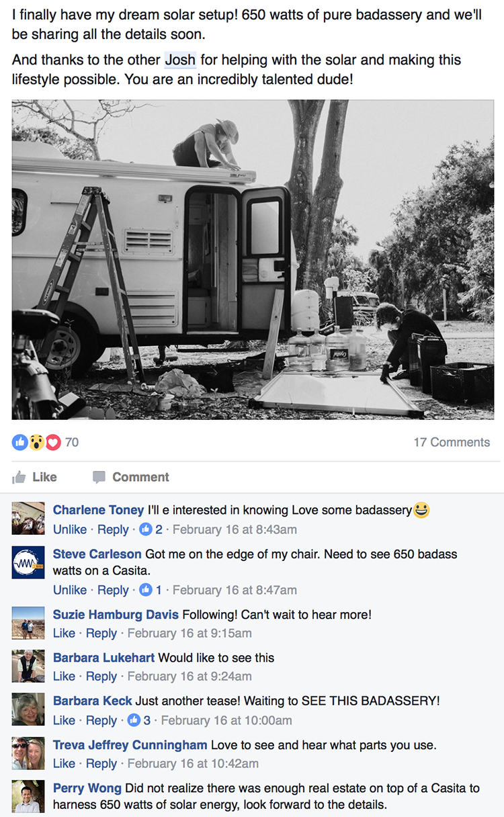The image size is (504, 817).
Task: Click the Comment button under the post
Action: [131, 477]
